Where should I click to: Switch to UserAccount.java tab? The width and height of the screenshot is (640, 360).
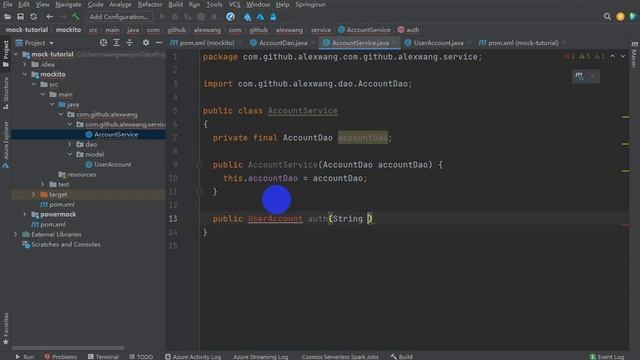pos(438,43)
